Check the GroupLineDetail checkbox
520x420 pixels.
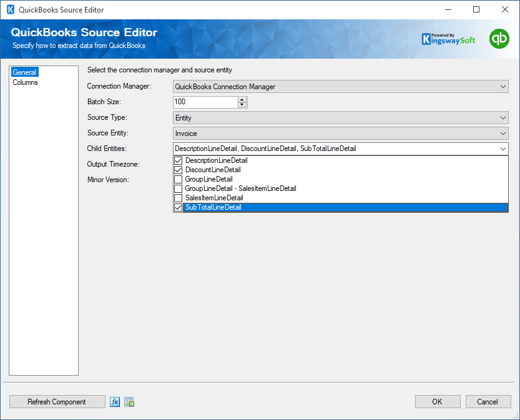pyautogui.click(x=179, y=179)
